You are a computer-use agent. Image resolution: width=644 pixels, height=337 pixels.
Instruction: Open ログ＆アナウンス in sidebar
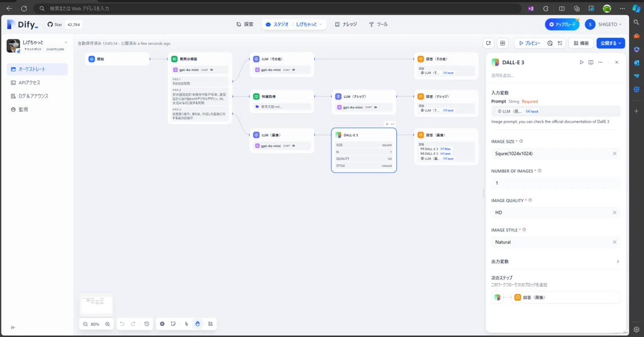(x=37, y=96)
